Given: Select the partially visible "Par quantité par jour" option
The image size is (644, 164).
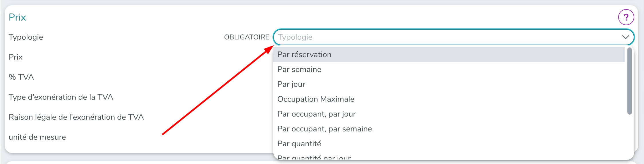Looking at the screenshot, I should pyautogui.click(x=314, y=157).
